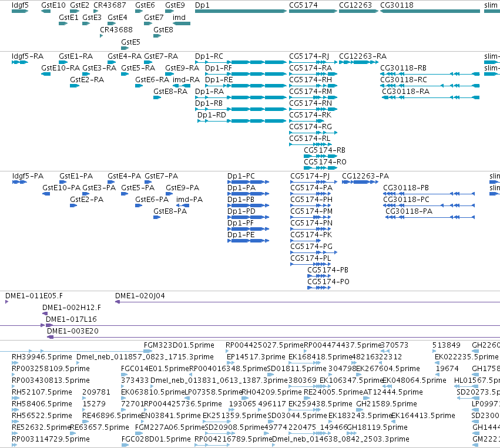Select protein CG5174-PJ
Viewport: 500px width, 448px height.
[x=310, y=176]
